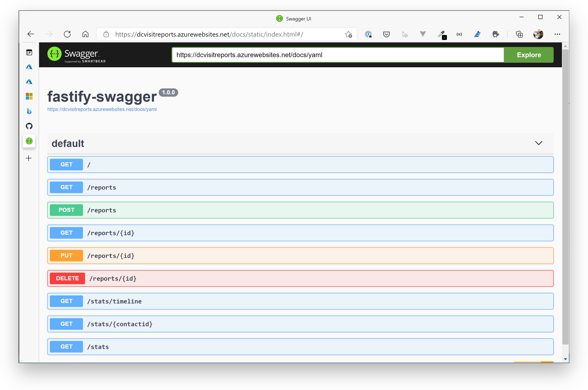Collapse the default endpoints section
Image resolution: width=588 pixels, height=390 pixels.
tap(538, 143)
